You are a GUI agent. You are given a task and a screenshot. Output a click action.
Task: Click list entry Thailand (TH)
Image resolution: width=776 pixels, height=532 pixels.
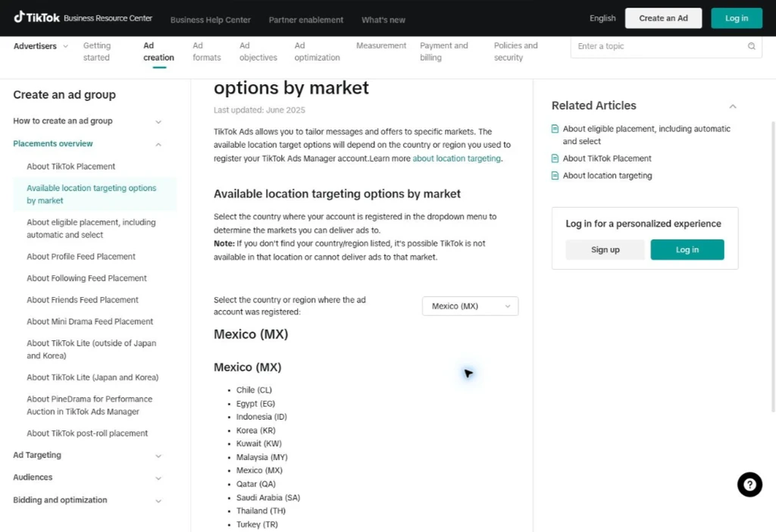[x=261, y=511]
